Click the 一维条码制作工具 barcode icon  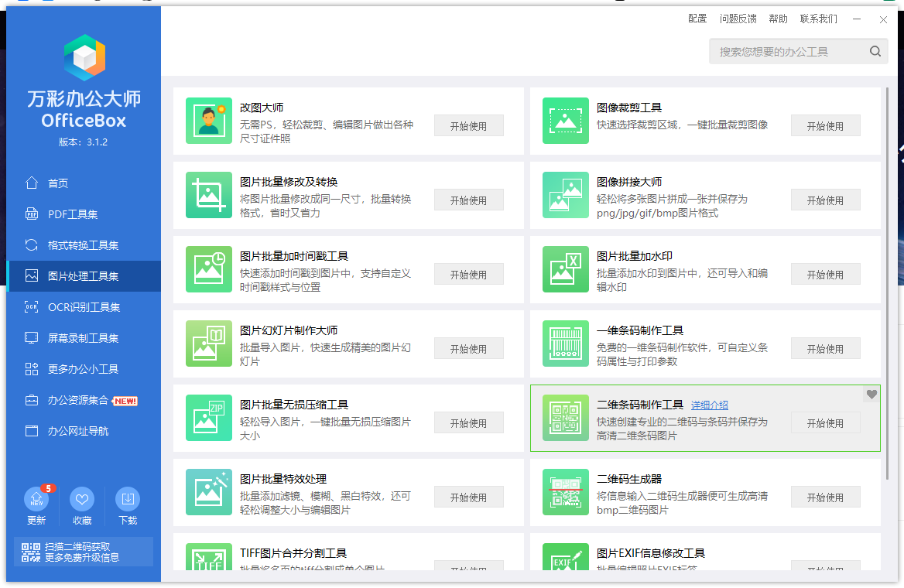(566, 344)
